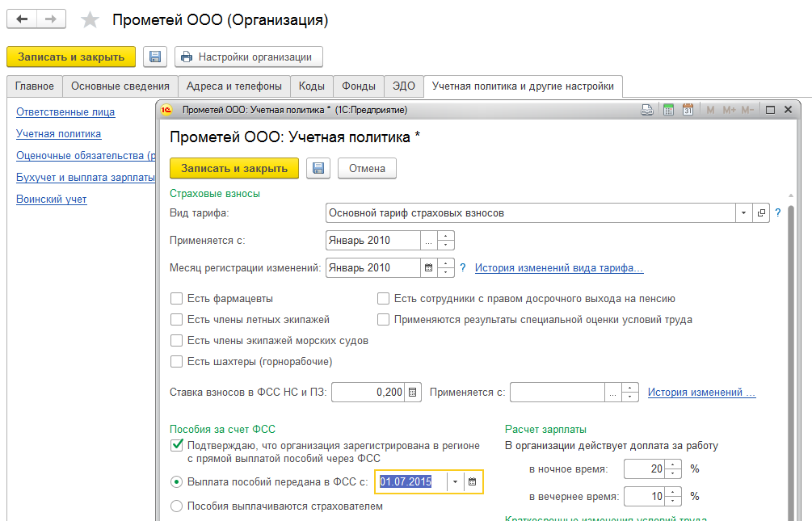Open calculator icon in dialog title bar
Screen dimensions: 812x521
[668, 110]
